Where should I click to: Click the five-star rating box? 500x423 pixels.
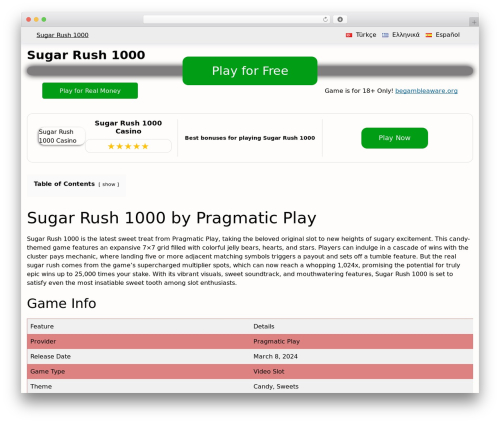click(128, 146)
